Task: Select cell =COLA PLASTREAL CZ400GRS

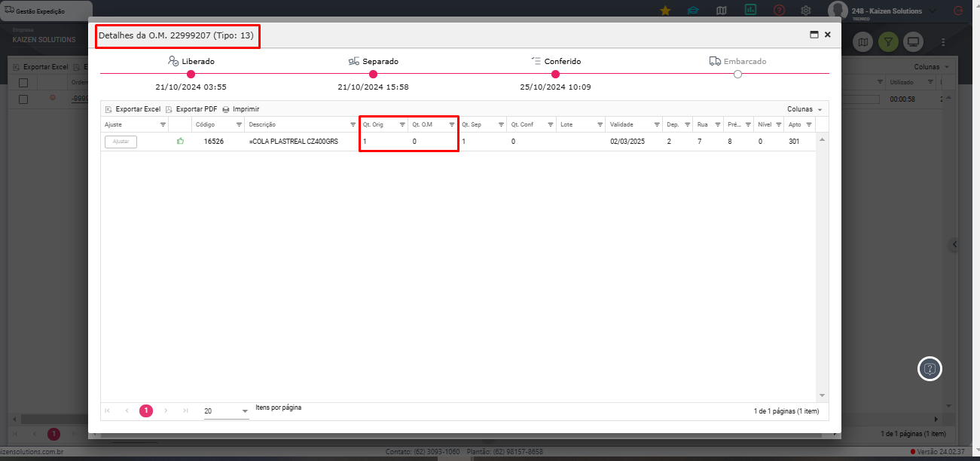Action: point(294,142)
